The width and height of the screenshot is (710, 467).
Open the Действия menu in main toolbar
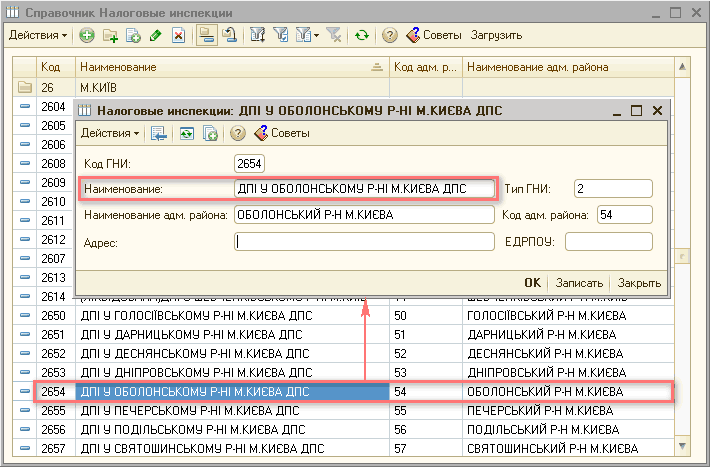[x=38, y=35]
